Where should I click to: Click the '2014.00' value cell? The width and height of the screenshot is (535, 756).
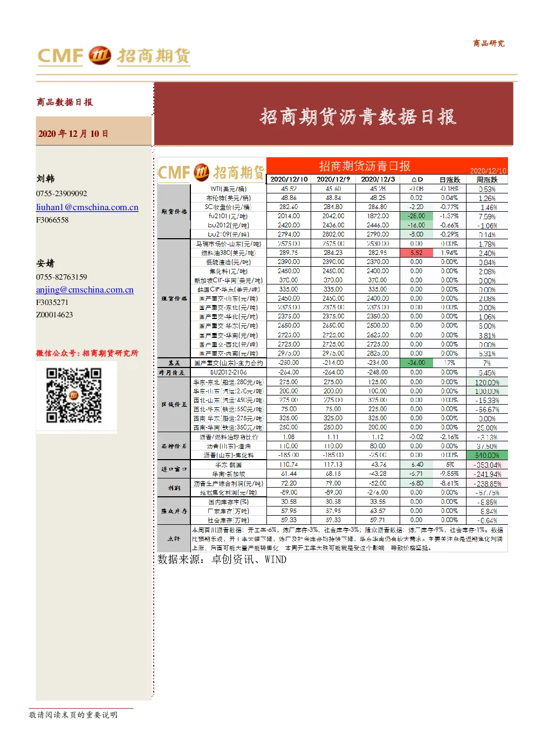tap(289, 216)
